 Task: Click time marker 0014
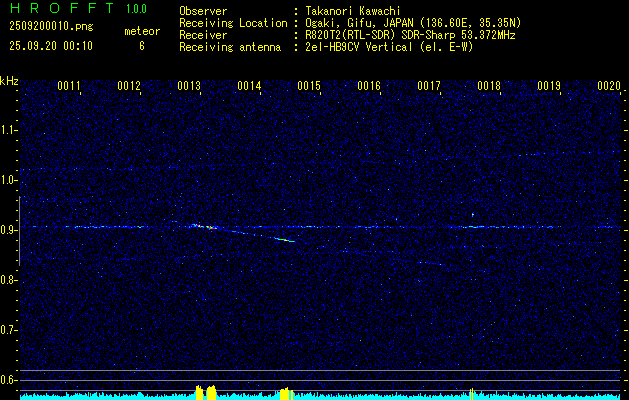249,86
